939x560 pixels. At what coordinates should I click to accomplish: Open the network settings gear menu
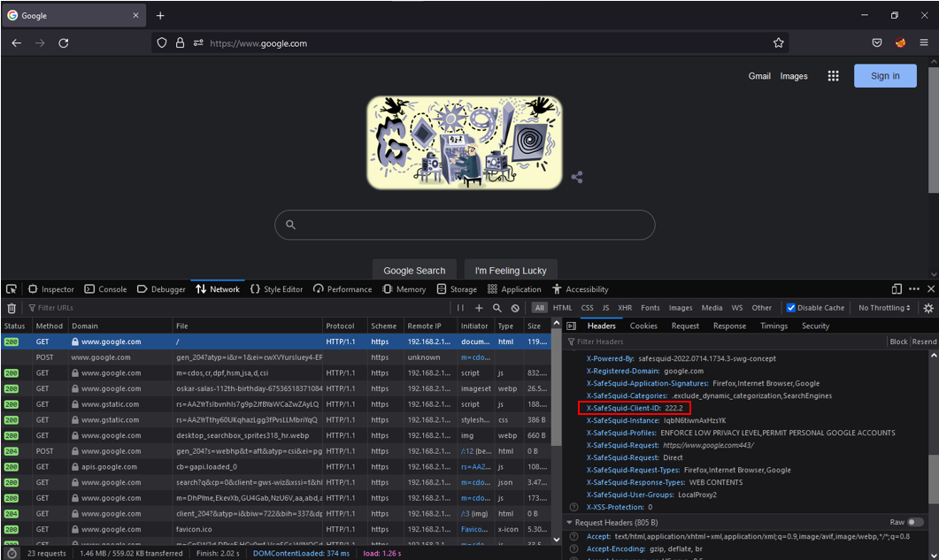928,308
